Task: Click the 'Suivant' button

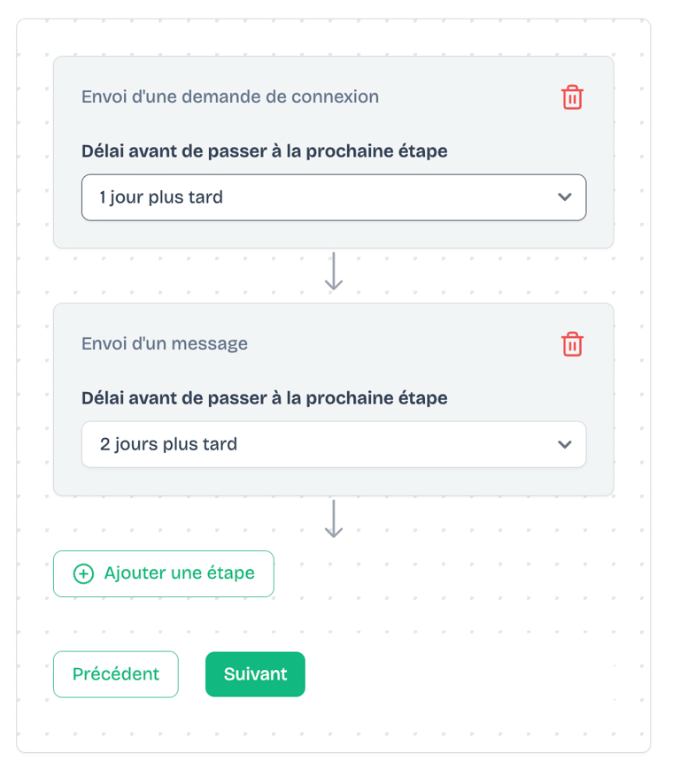Action: [x=255, y=673]
